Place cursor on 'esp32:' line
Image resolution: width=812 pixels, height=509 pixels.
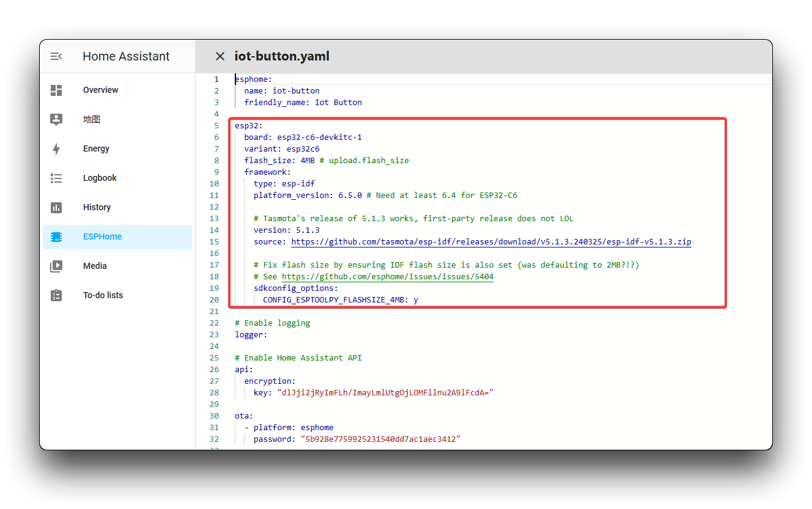[249, 125]
